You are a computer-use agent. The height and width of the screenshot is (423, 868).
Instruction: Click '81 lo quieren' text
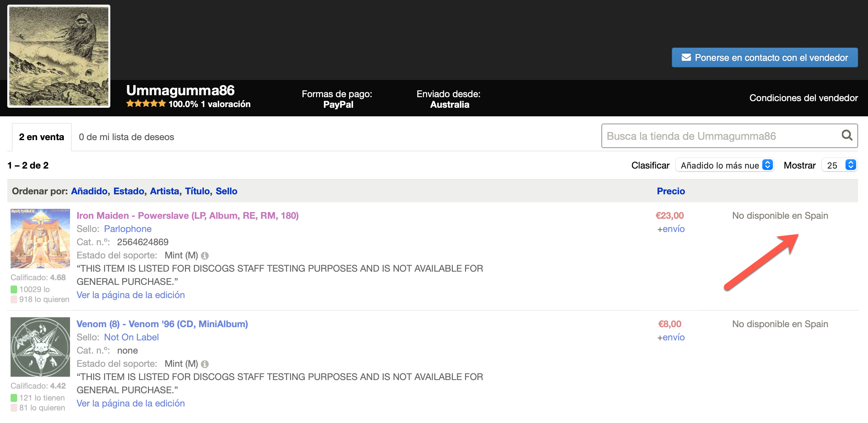click(42, 408)
